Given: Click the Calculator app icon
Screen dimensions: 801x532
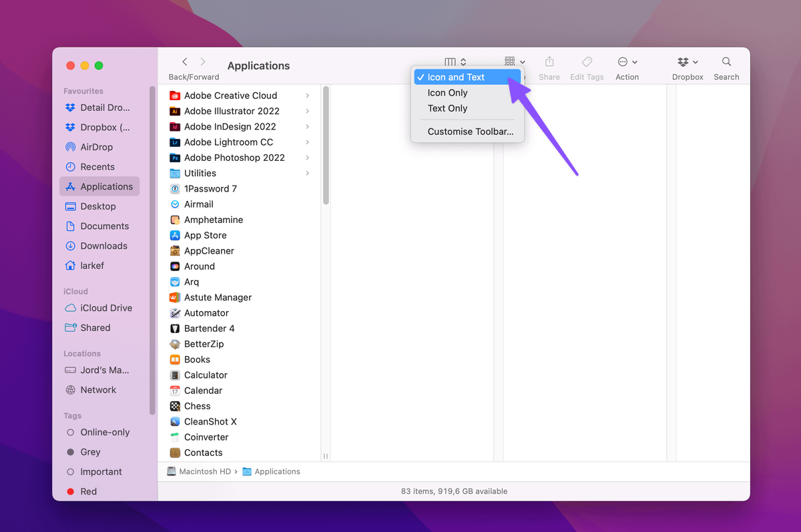Looking at the screenshot, I should tap(175, 375).
